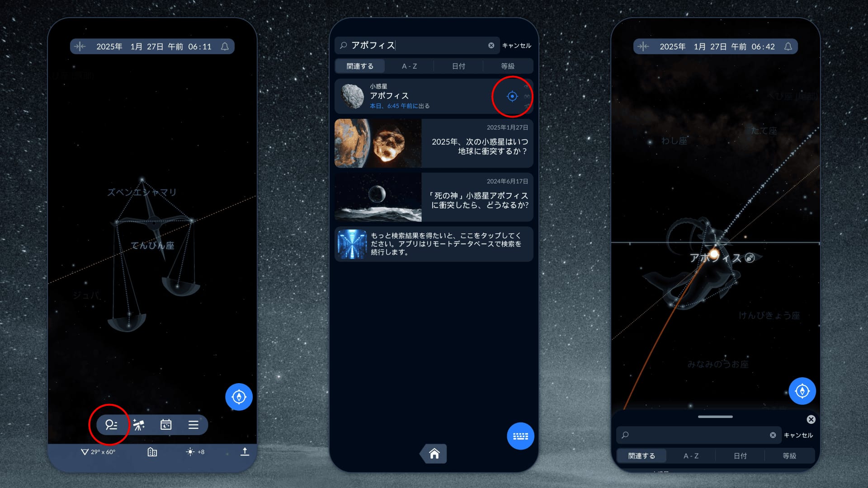
Task: Click the hamburger menu icon
Action: click(x=194, y=424)
